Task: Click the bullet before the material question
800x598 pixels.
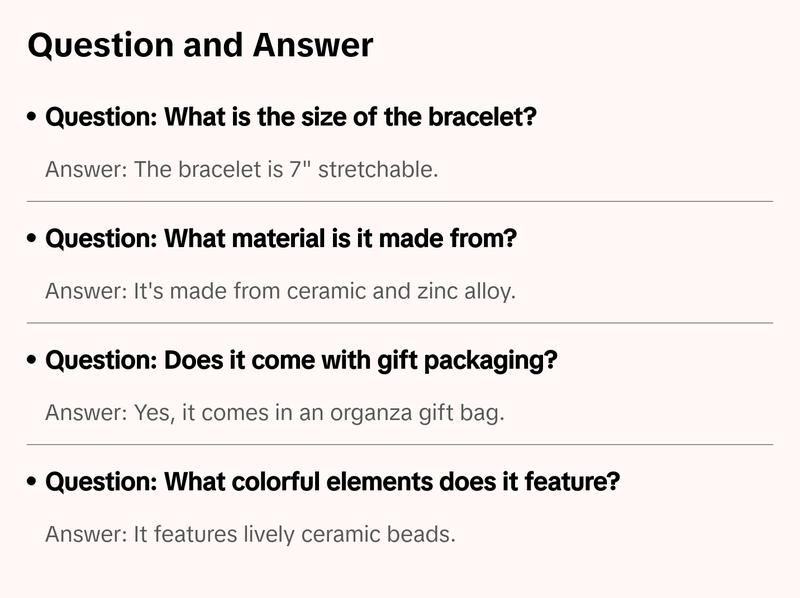Action: pyautogui.click(x=33, y=239)
